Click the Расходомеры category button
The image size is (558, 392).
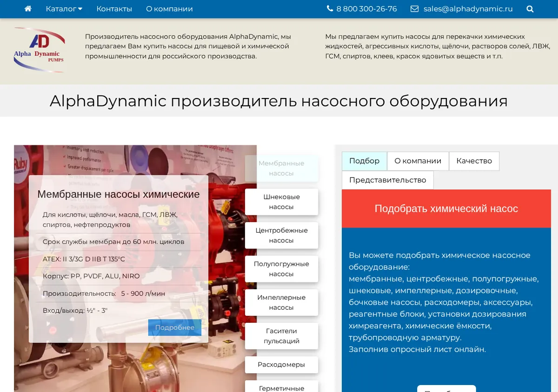click(281, 365)
